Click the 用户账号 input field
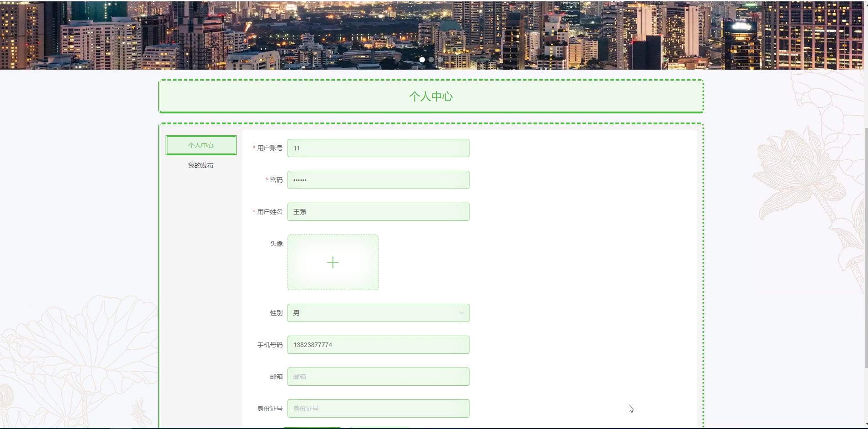This screenshot has height=429, width=868. click(378, 148)
